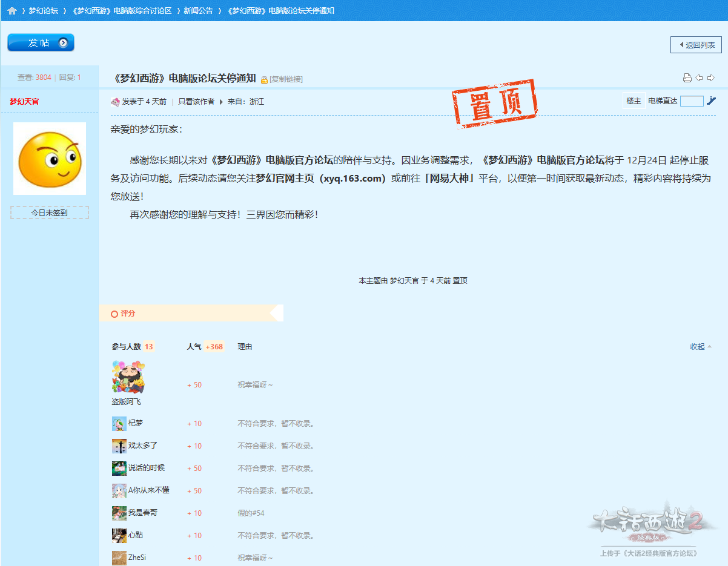Click 返回列表 back to list button

coord(697,45)
